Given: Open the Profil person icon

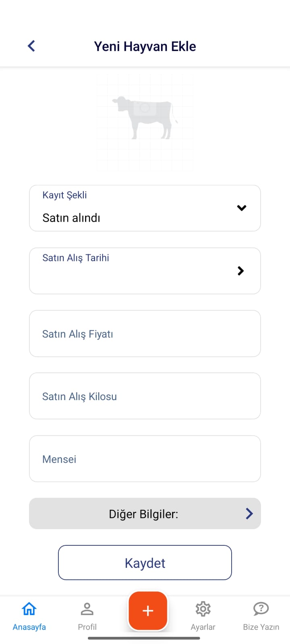Looking at the screenshot, I should (87, 609).
